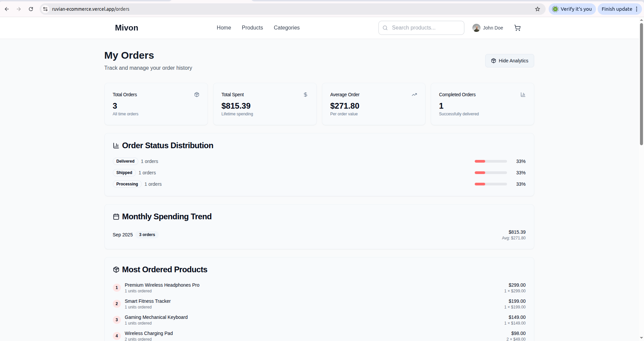This screenshot has width=644, height=341.
Task: Open the Chrome three-dot menu
Action: coord(637,9)
